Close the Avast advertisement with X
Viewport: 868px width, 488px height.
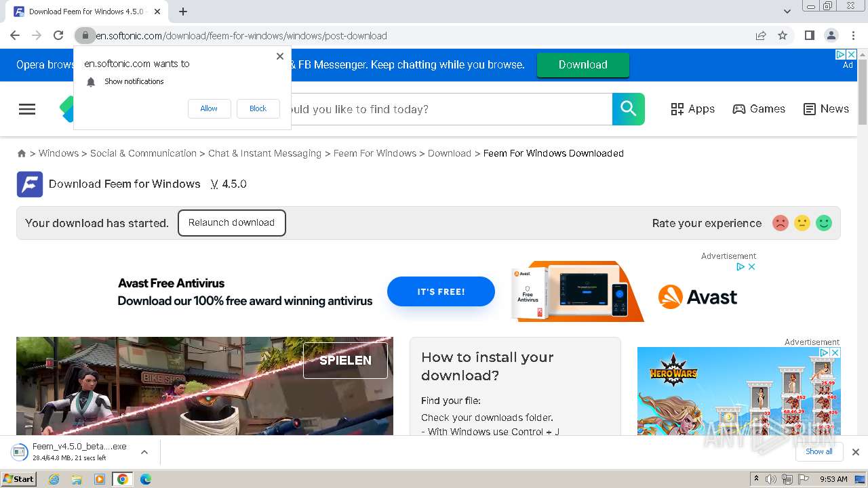click(751, 267)
